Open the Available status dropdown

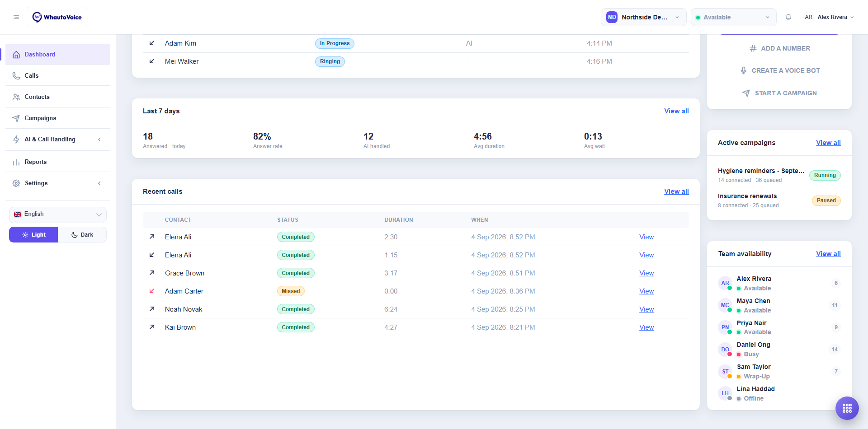(x=733, y=17)
